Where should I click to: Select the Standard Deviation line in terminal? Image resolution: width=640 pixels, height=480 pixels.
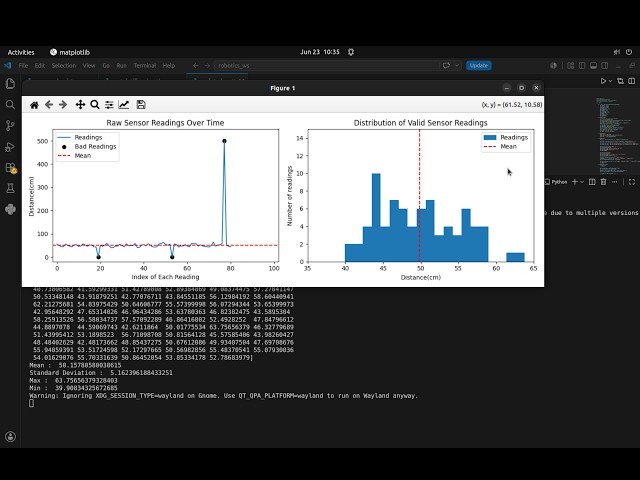tap(101, 373)
